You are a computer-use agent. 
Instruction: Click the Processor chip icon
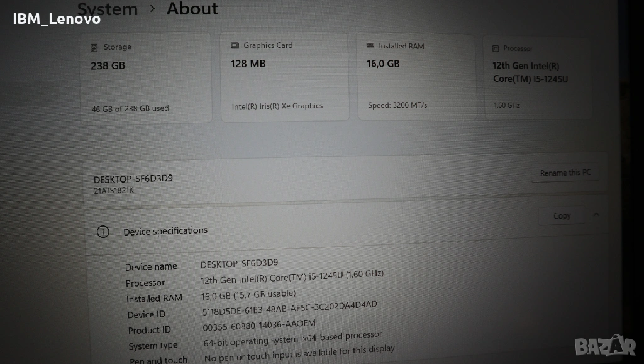point(496,48)
